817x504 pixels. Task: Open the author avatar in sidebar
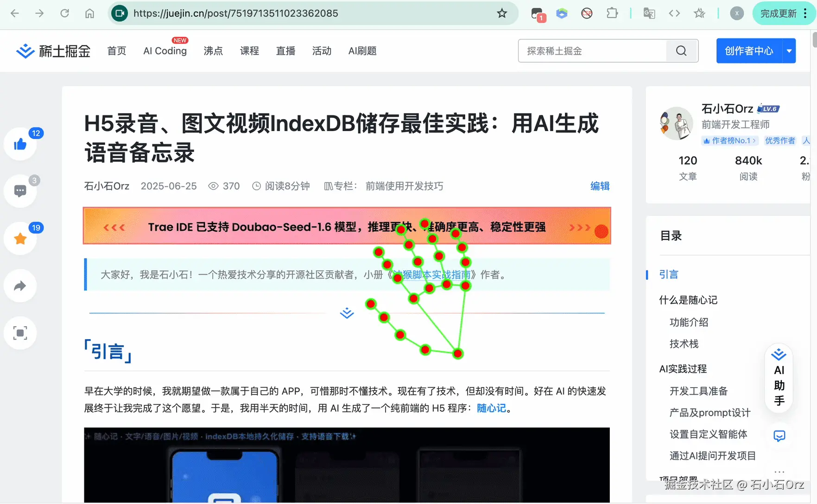tap(676, 124)
